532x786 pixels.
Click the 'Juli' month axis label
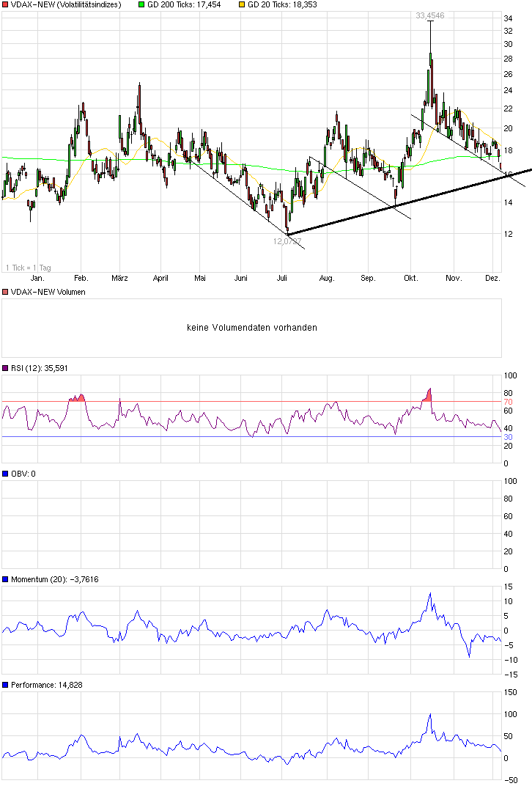tap(282, 278)
